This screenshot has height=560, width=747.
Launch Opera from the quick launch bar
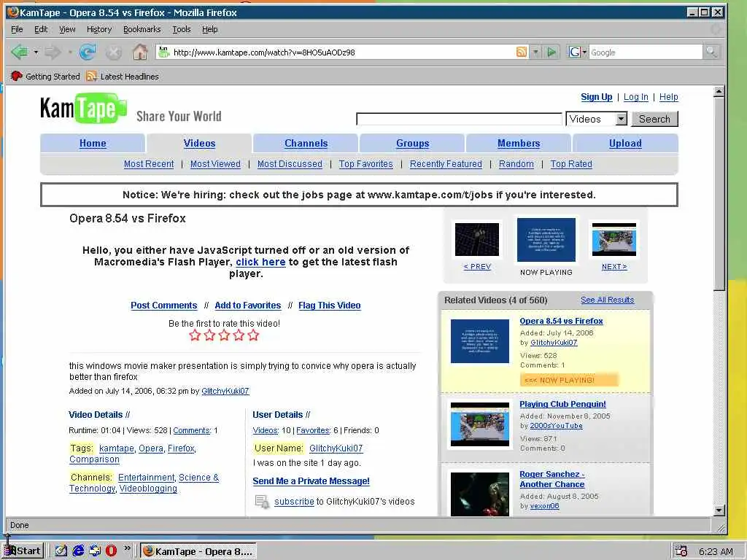pos(111,551)
